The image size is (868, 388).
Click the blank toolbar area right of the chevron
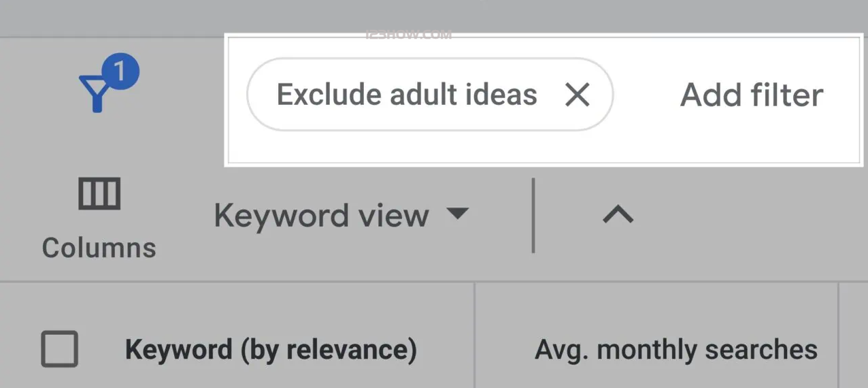click(748, 218)
